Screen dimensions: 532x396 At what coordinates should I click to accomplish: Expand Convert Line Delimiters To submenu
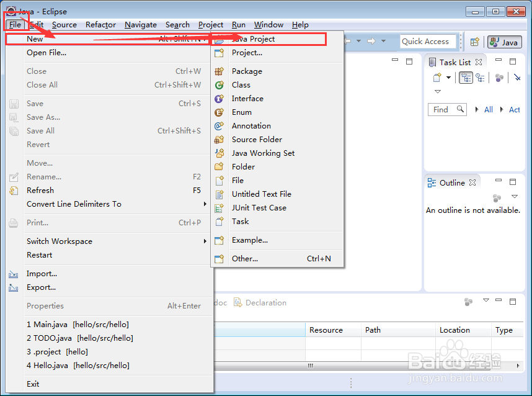coord(109,204)
